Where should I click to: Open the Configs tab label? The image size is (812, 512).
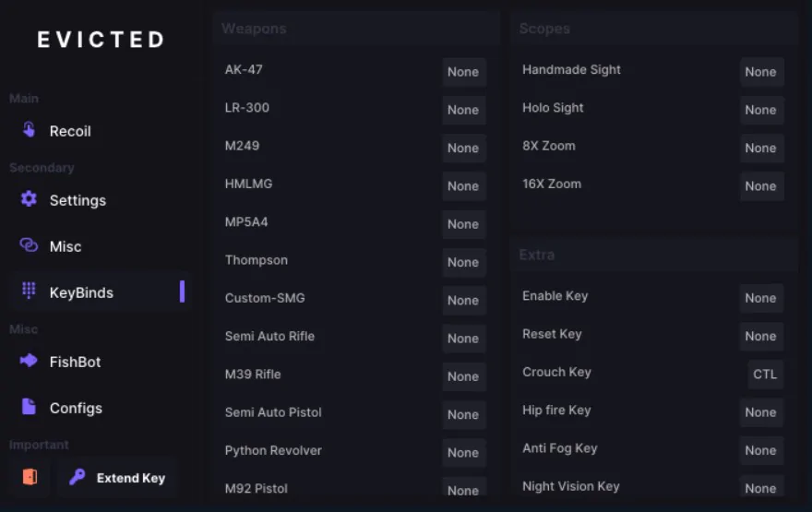pyautogui.click(x=76, y=408)
